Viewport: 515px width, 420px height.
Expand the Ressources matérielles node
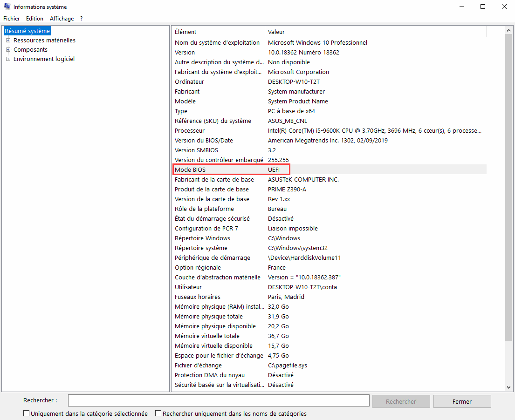[x=8, y=41]
